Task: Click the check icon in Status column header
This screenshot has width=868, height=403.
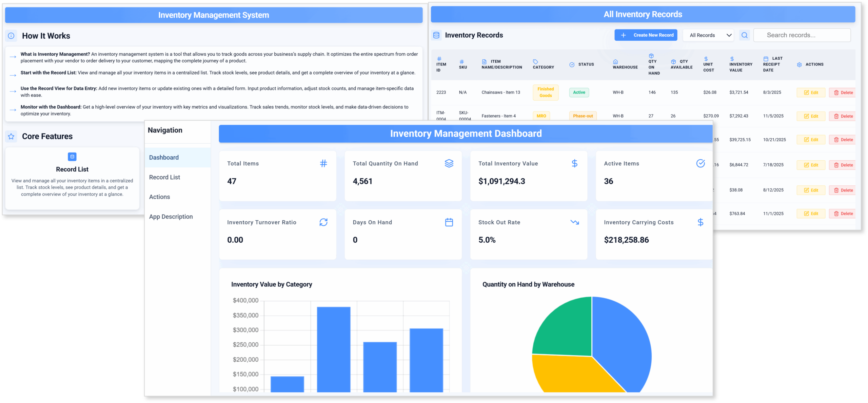Action: 572,64
